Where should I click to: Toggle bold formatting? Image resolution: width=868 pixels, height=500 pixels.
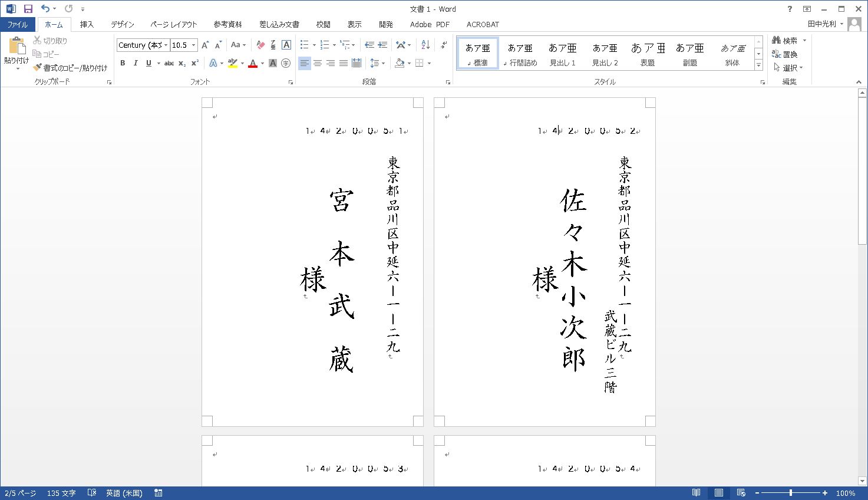(x=123, y=63)
